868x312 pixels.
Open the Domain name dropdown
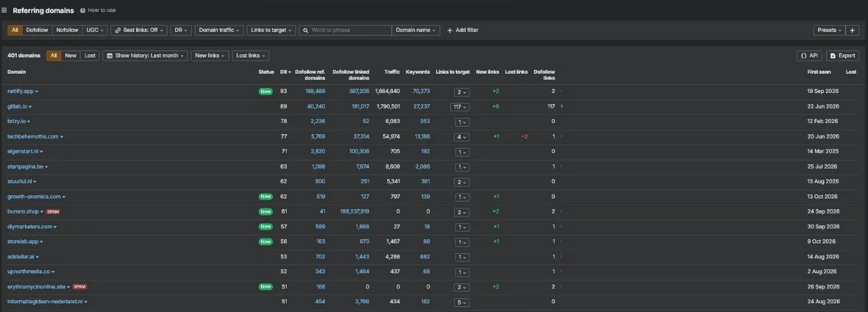point(416,30)
